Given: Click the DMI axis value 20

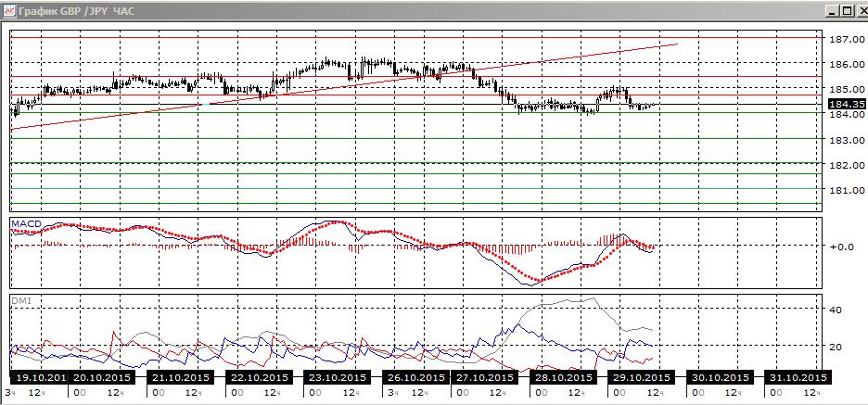Looking at the screenshot, I should [x=836, y=347].
